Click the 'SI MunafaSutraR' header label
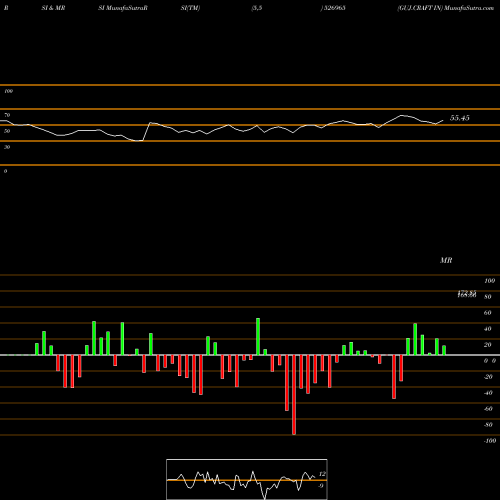 coord(123,8)
